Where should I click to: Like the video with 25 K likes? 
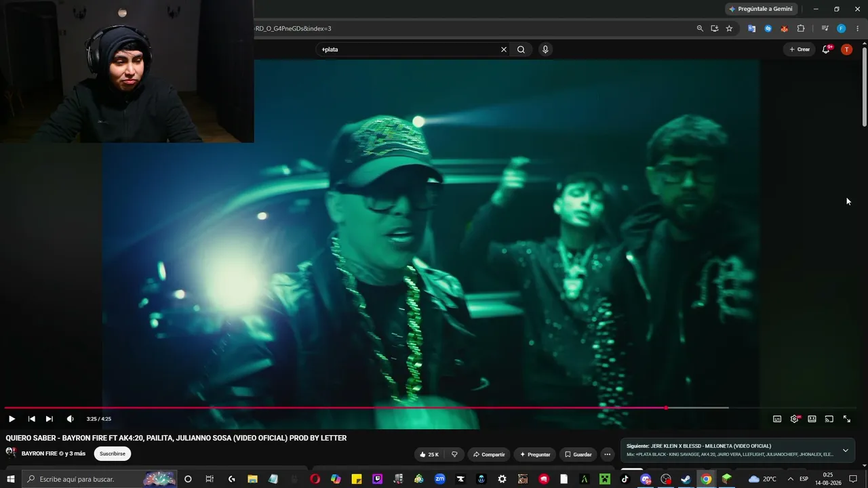click(x=429, y=454)
